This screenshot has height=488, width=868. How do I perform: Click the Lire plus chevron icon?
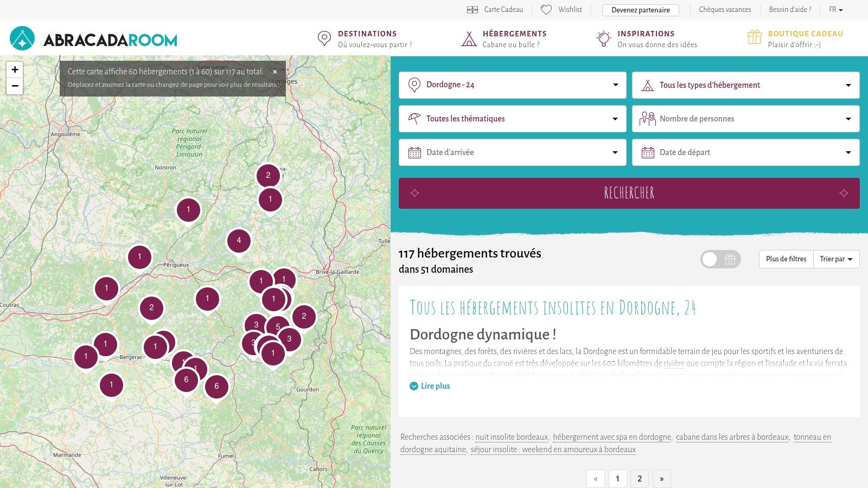pos(414,386)
